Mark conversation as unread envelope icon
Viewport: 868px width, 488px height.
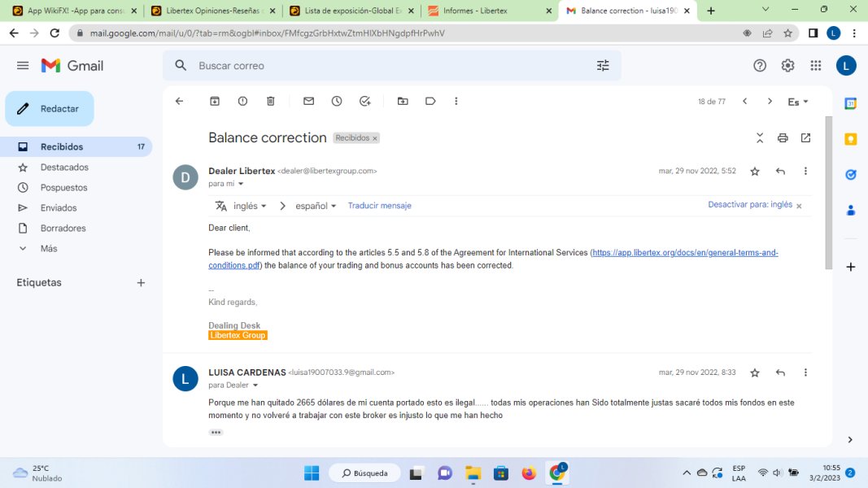coord(309,101)
